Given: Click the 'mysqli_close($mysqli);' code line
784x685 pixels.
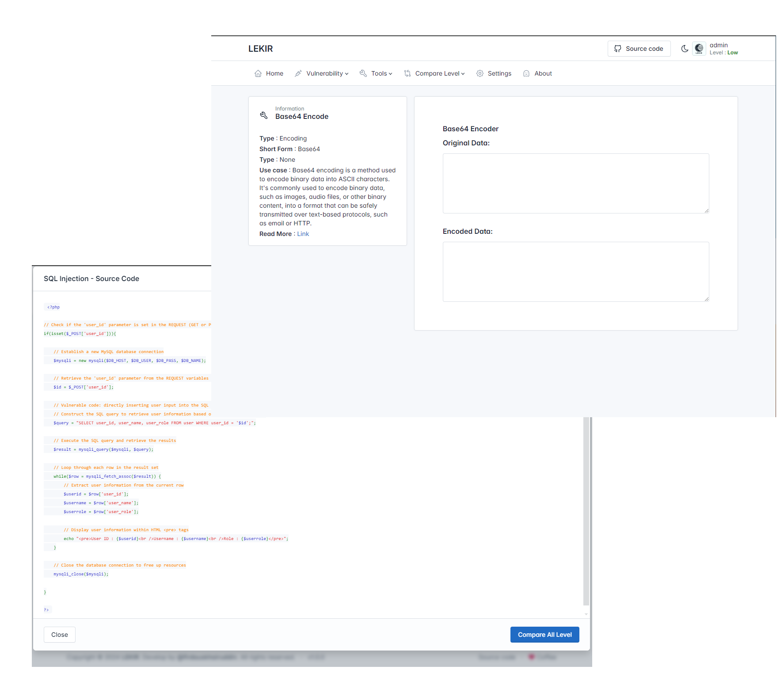Looking at the screenshot, I should tap(81, 574).
